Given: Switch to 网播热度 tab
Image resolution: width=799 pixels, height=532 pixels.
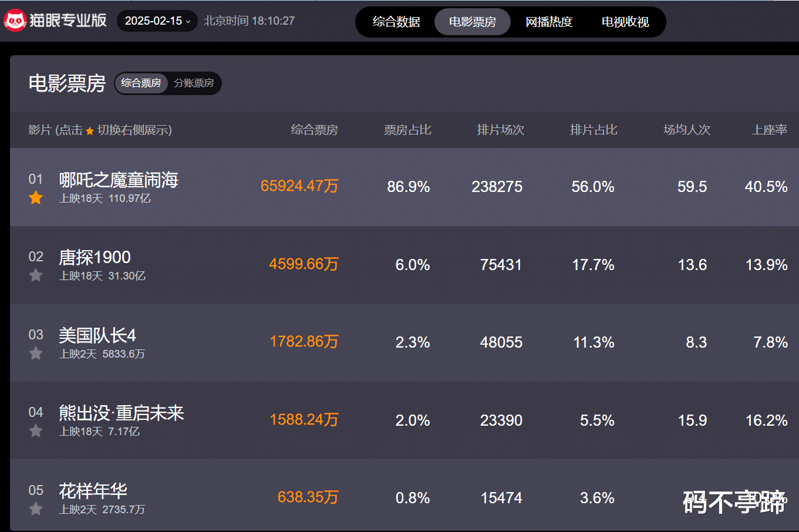Looking at the screenshot, I should point(549,22).
